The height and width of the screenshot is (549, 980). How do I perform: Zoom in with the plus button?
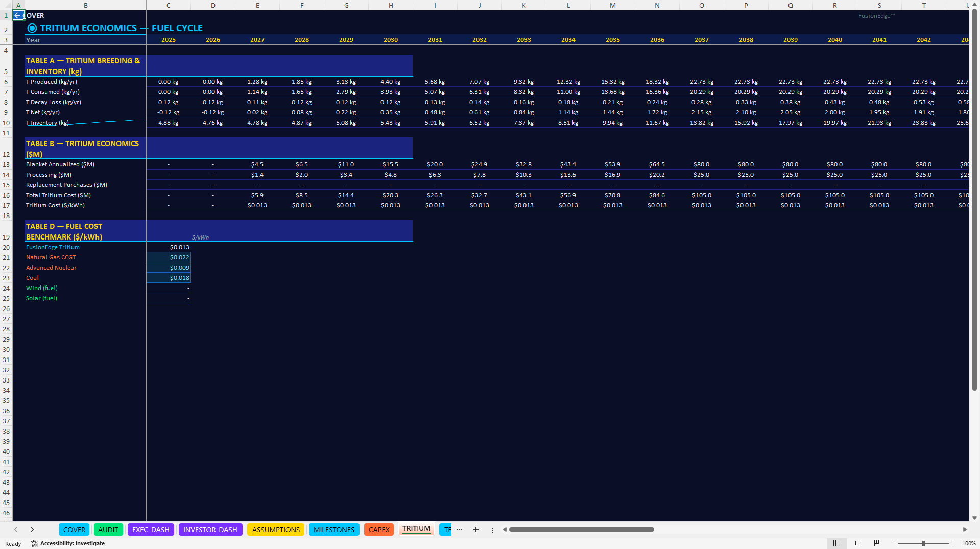953,543
